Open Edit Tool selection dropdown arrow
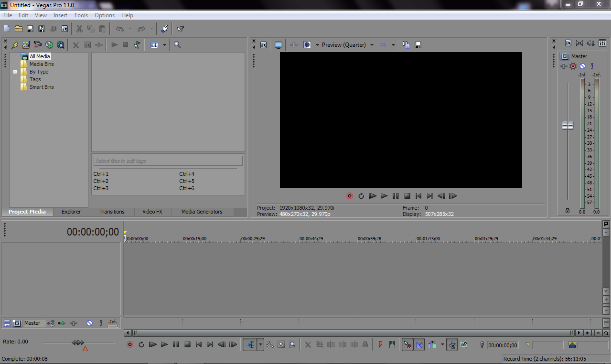 [260, 344]
